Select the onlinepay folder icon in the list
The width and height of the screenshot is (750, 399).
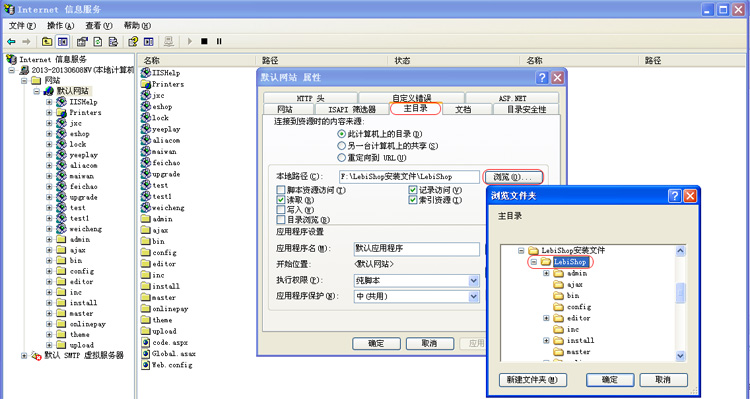146,309
